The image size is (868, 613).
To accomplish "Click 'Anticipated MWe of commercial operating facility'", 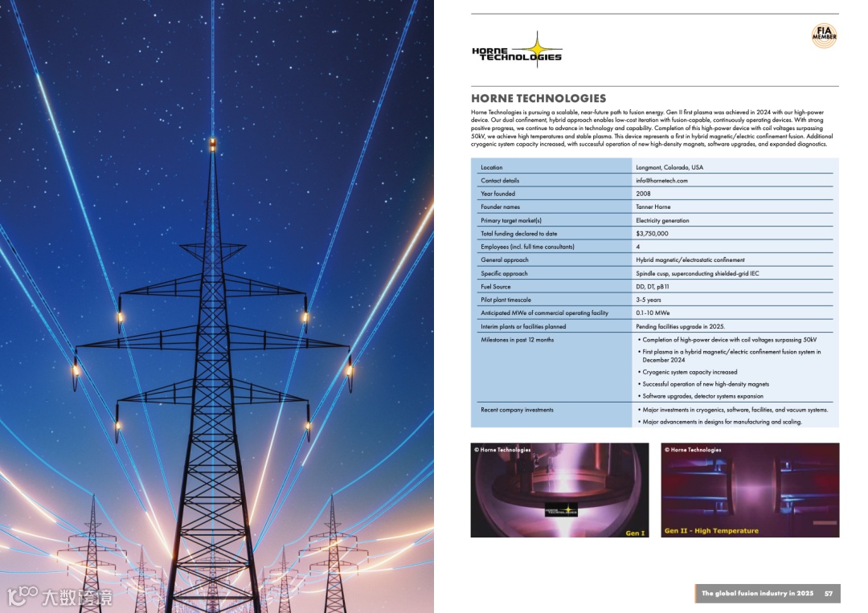I will coord(544,313).
